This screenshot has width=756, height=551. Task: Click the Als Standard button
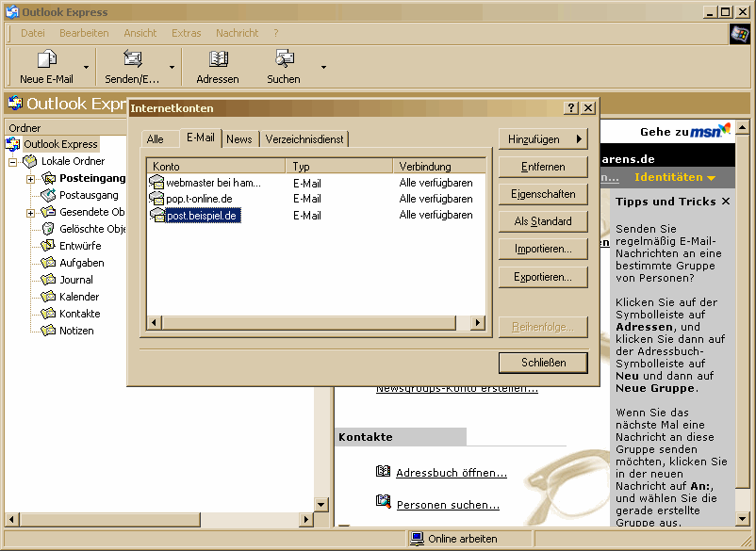point(543,221)
